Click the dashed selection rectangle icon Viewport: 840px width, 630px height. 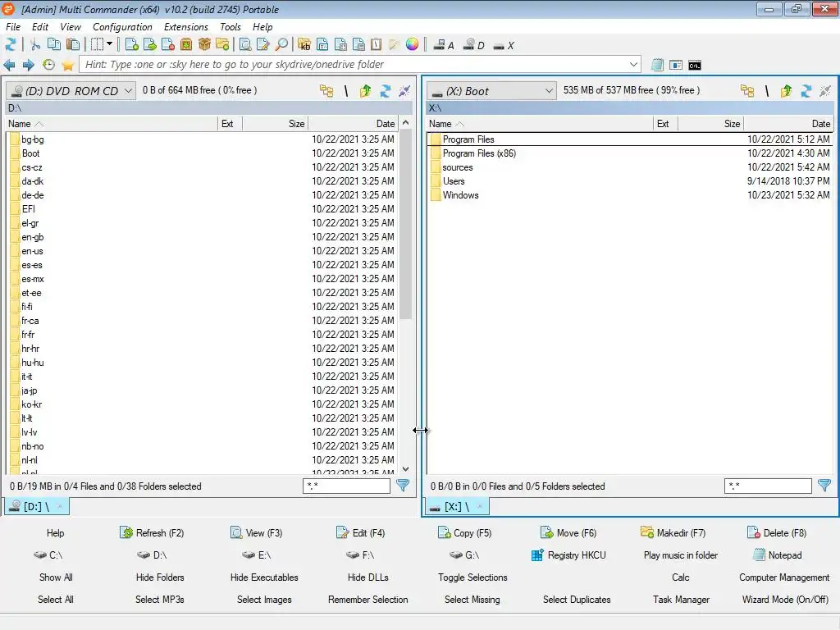[x=97, y=44]
